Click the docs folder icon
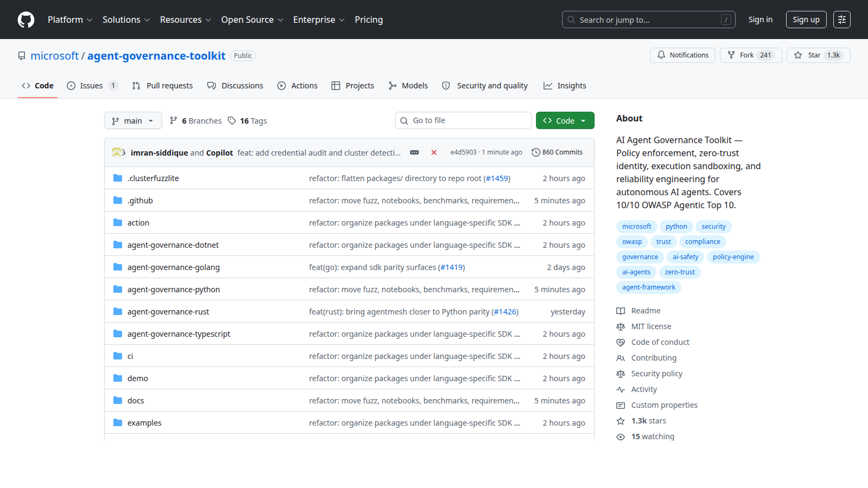The height and width of the screenshot is (488, 868). (118, 400)
